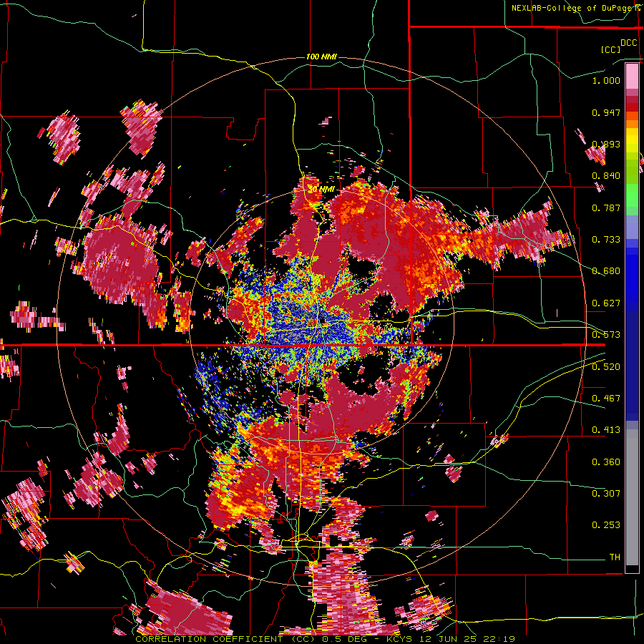Image resolution: width=644 pixels, height=644 pixels.
Task: Click the 0.627 scale label
Action: pos(606,303)
